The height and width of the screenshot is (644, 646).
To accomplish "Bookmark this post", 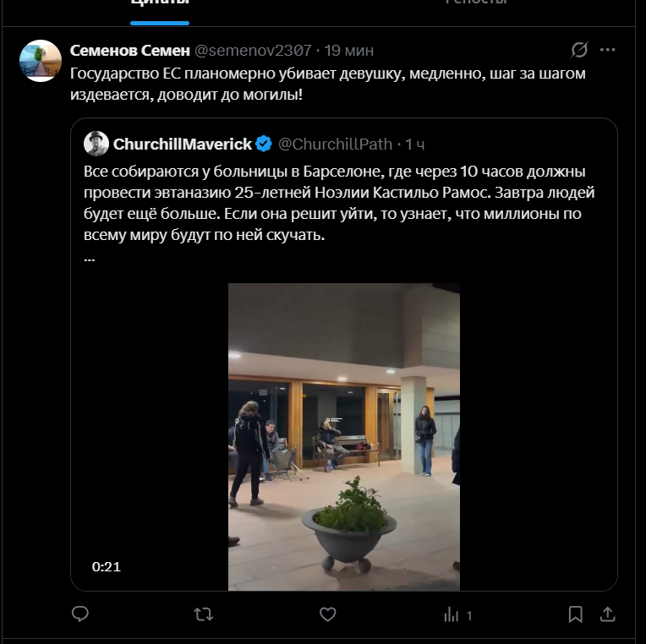I will click(575, 614).
